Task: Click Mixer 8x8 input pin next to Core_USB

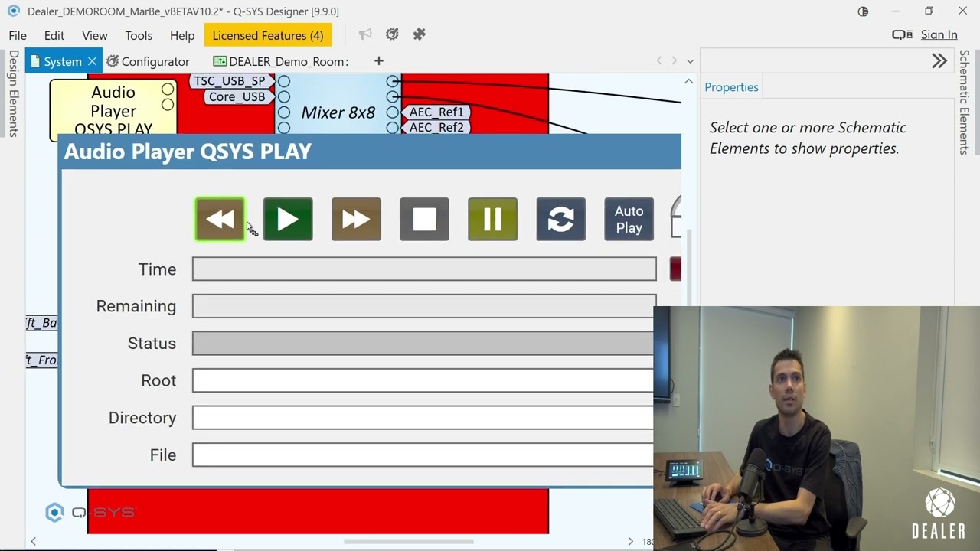Action: 284,96
